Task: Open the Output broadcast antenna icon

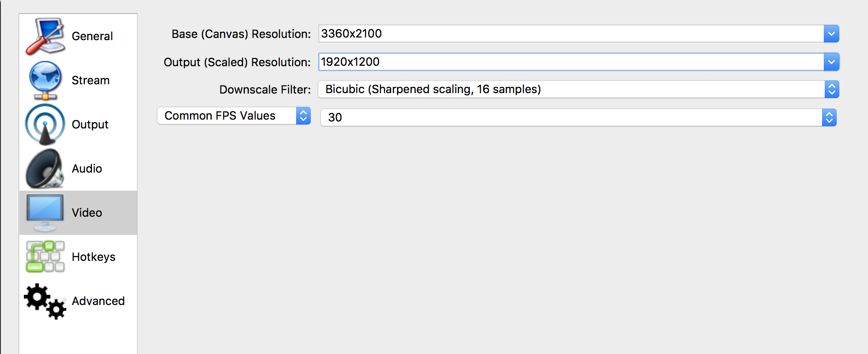Action: (46, 124)
